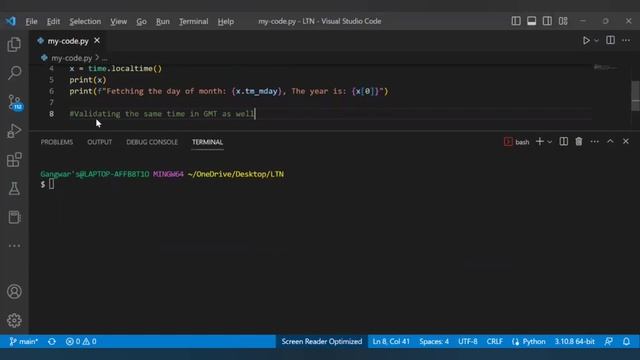The height and width of the screenshot is (360, 640).
Task: Click the editor vertical scrollbar
Action: pos(636,96)
